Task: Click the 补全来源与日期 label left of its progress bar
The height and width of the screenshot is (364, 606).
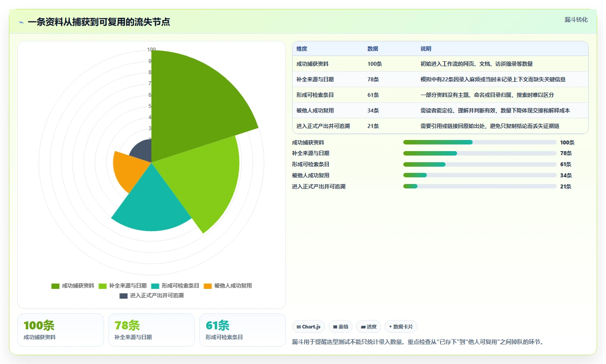Action: 311,153
